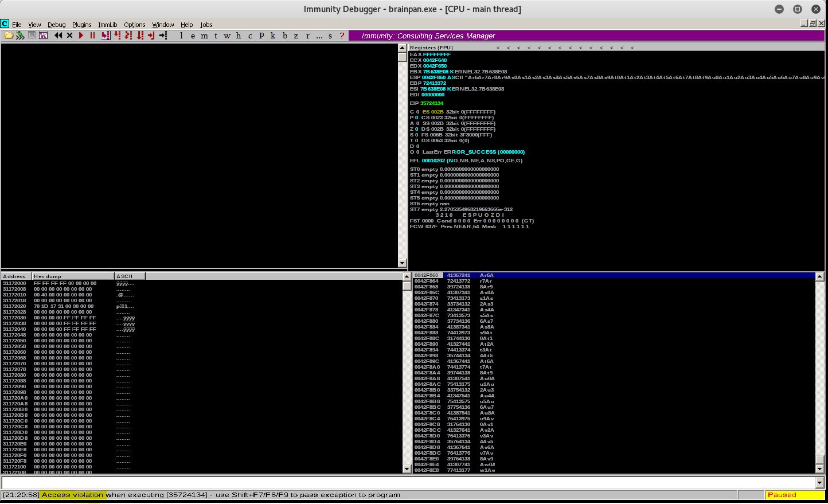The image size is (828, 504).
Task: Show Breakpoints with b button
Action: [284, 36]
